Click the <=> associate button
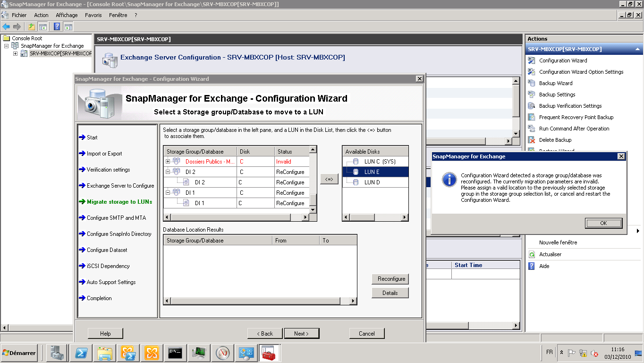 (329, 179)
